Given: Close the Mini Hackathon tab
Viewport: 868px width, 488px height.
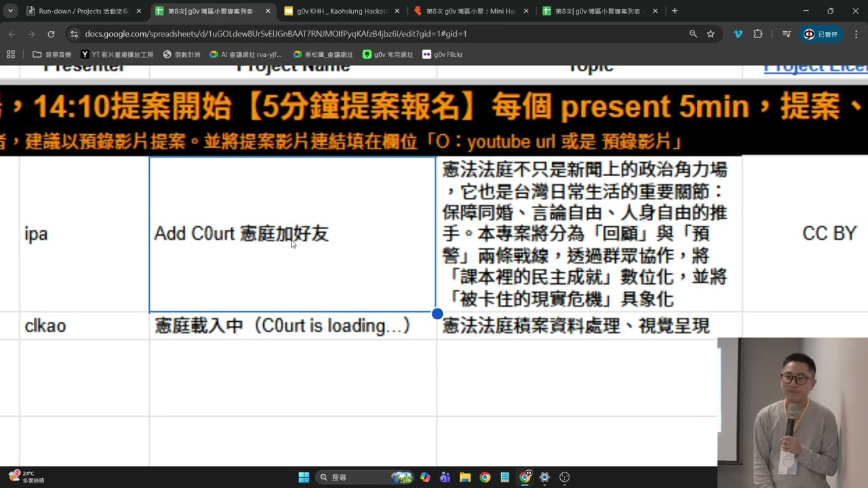Looking at the screenshot, I should pyautogui.click(x=526, y=11).
